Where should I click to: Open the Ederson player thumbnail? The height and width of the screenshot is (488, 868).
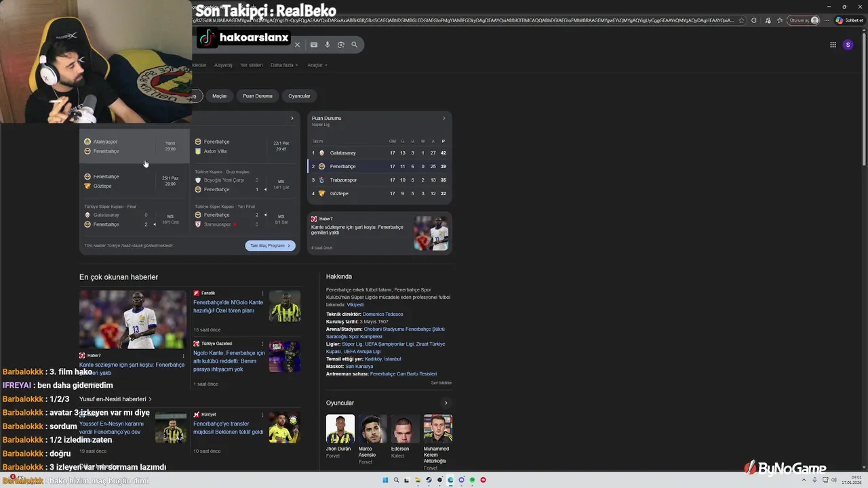click(x=405, y=429)
